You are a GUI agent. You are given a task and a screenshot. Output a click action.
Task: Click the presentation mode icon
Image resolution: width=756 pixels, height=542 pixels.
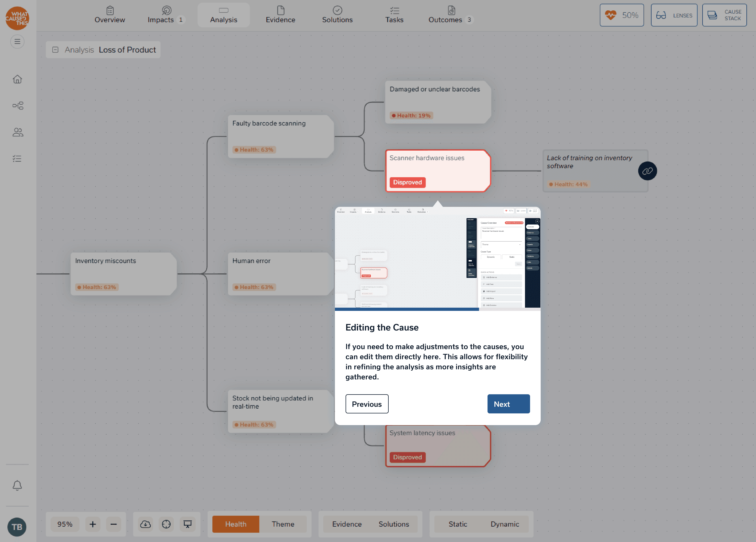coord(188,524)
